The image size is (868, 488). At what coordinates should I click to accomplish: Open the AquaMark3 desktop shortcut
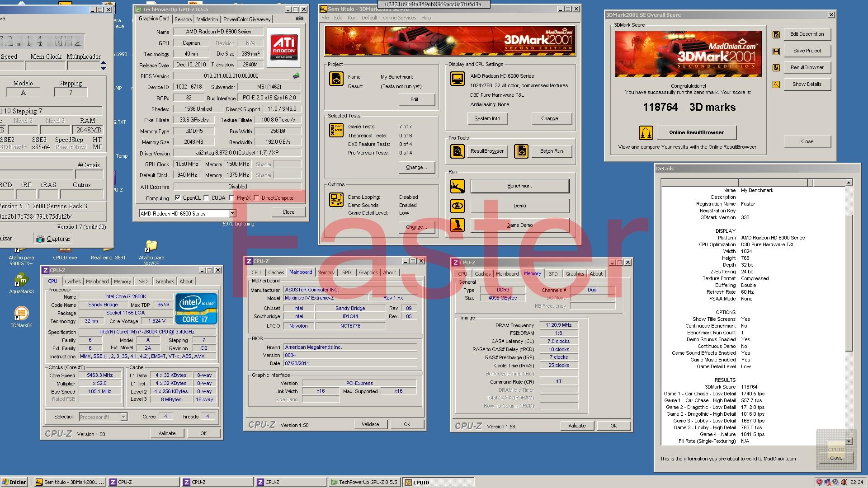(x=21, y=283)
